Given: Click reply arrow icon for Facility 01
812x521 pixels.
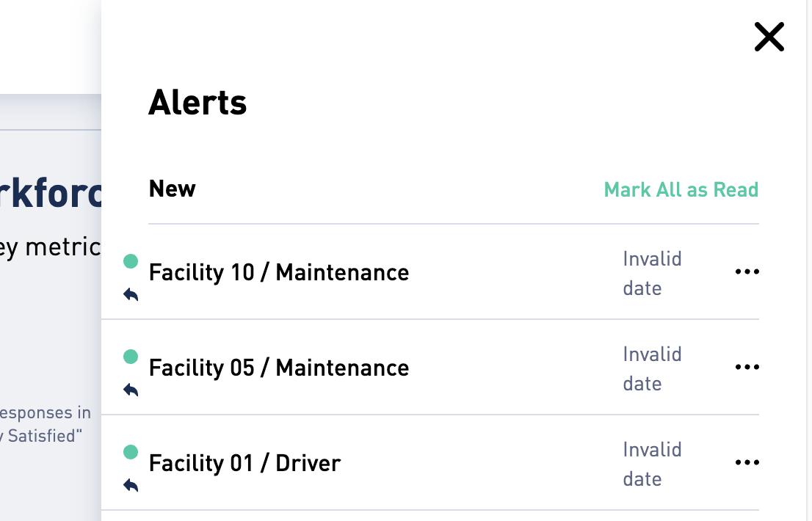Looking at the screenshot, I should click(x=131, y=485).
